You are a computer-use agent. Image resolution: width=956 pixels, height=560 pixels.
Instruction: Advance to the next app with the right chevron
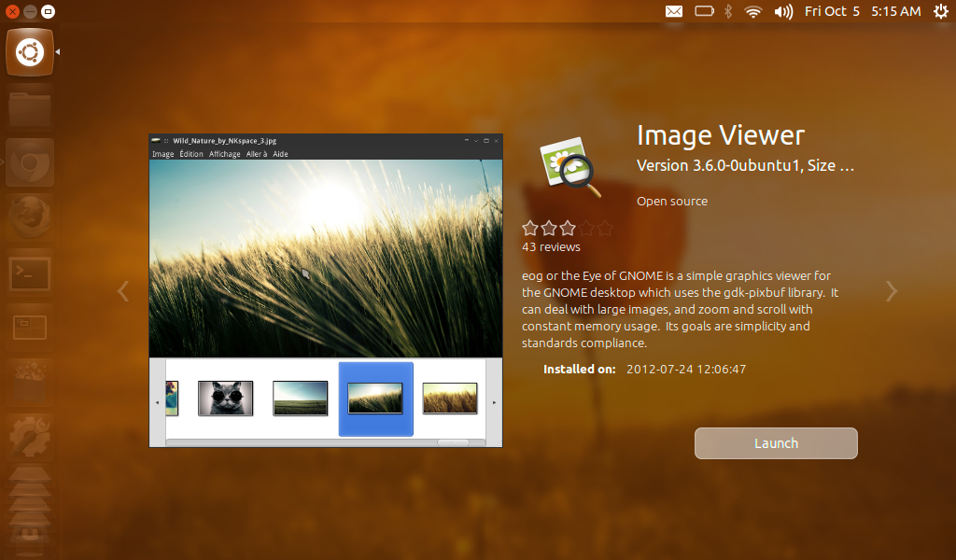coord(892,291)
